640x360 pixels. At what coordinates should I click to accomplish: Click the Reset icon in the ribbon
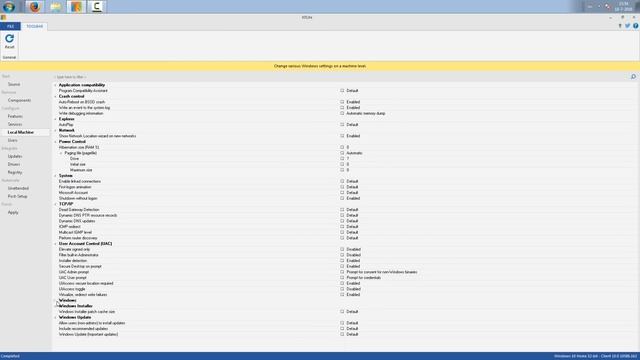(9, 39)
